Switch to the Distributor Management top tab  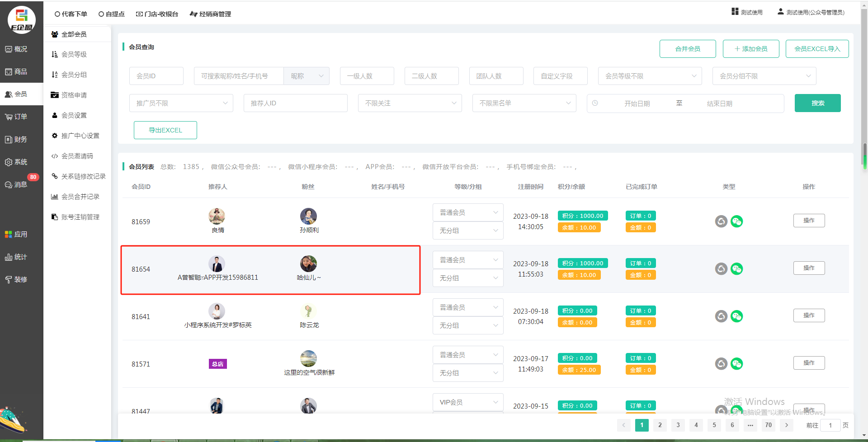click(x=211, y=14)
